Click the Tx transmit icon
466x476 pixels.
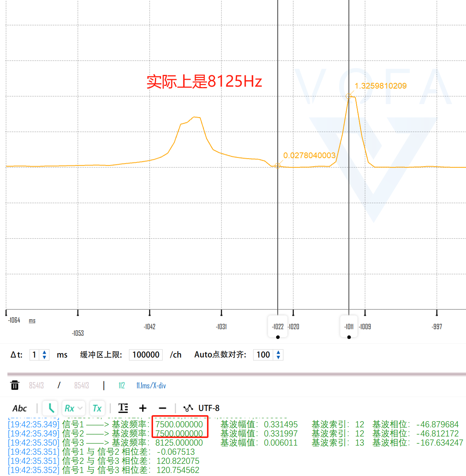point(97,408)
